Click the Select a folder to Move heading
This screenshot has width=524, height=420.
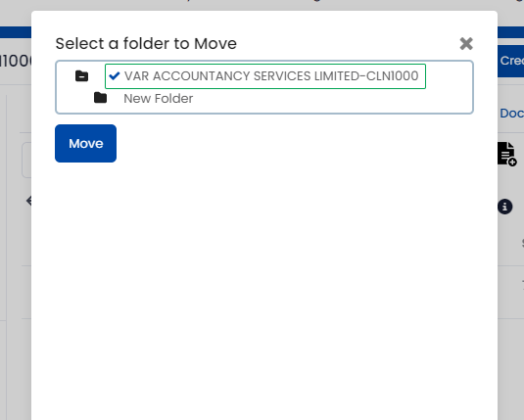[x=146, y=44]
